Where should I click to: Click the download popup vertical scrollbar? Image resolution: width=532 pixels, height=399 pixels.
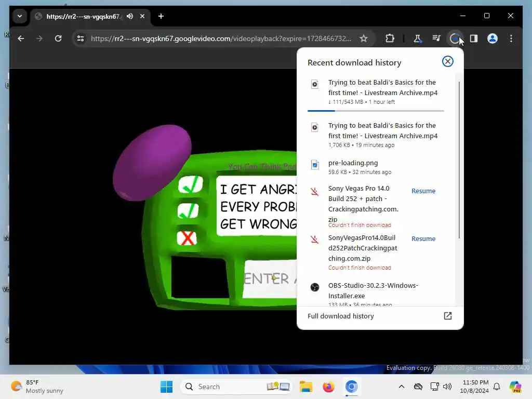[459, 159]
